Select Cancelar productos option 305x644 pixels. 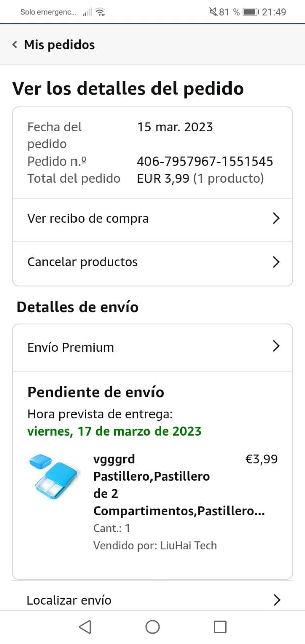coord(152,263)
